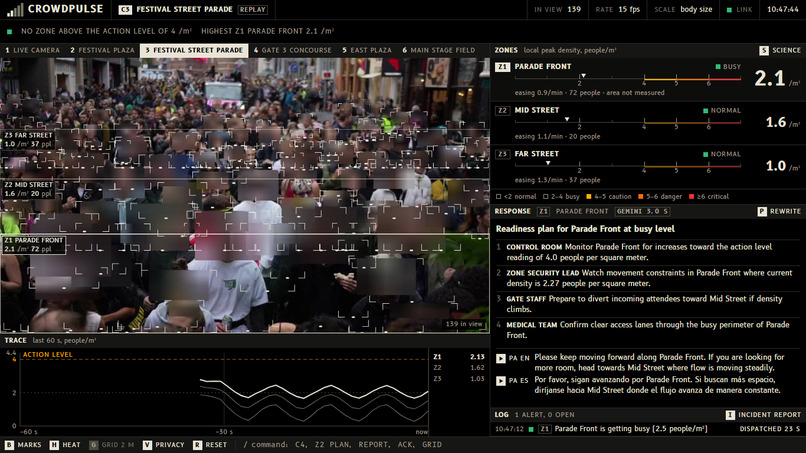Click response step 3 Gate Staff
Screen dimensions: 806x453
click(x=648, y=304)
